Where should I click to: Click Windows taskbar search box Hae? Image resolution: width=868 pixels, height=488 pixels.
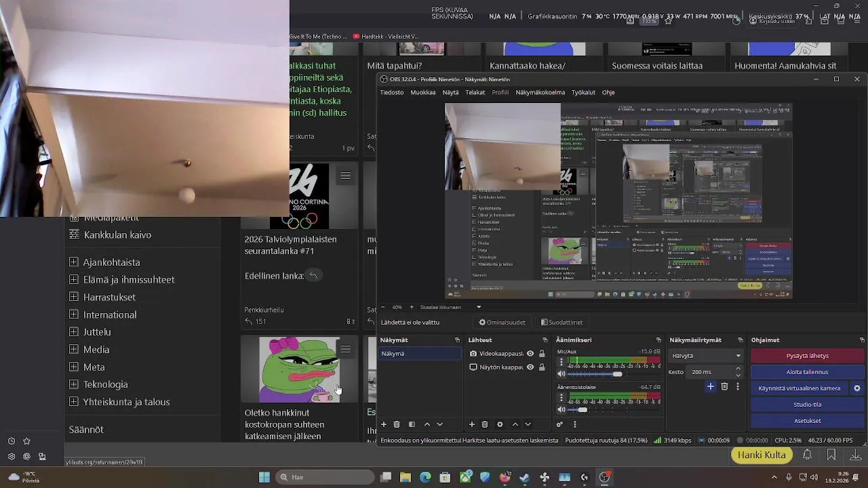[325, 477]
